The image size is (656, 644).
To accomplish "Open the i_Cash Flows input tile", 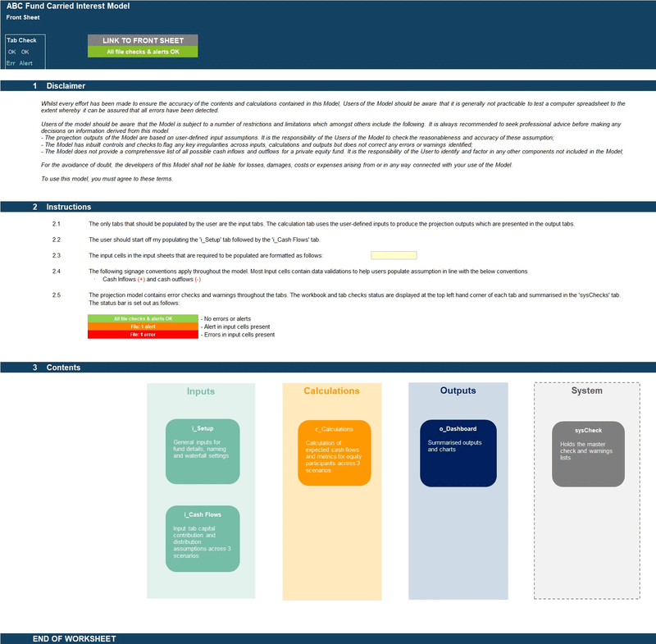I will (203, 538).
